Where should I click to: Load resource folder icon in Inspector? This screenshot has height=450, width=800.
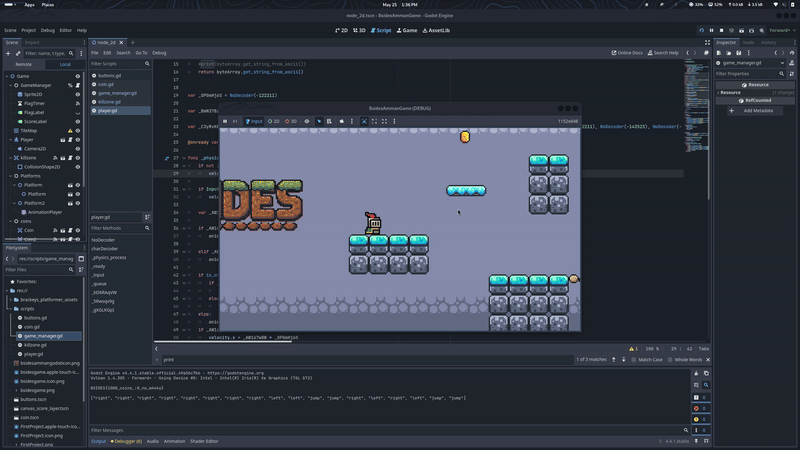click(729, 53)
